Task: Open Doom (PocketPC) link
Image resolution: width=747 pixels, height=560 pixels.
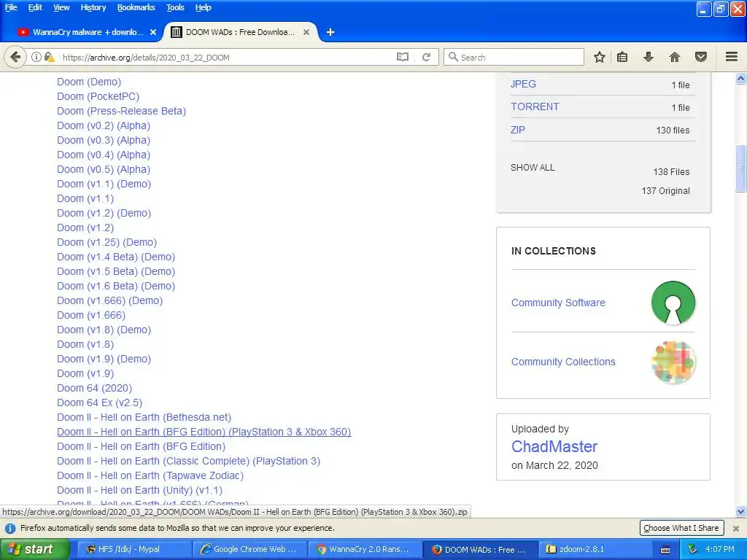Action: pos(98,96)
